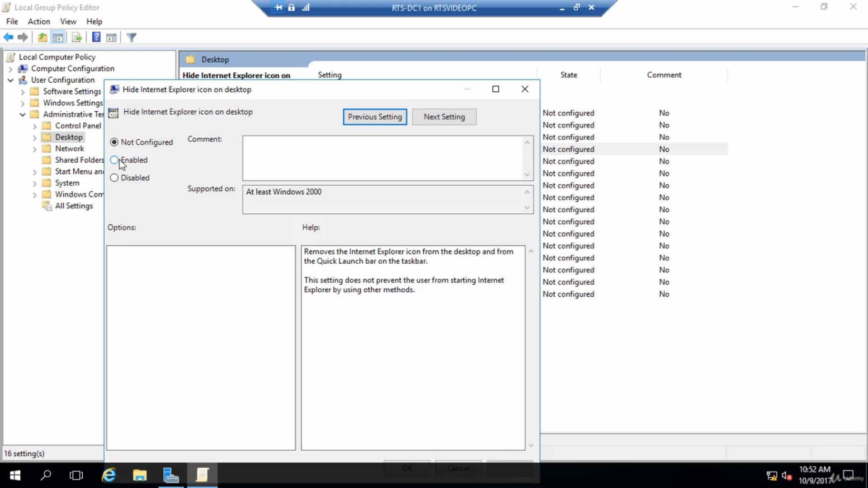Open the Action Center notification icon
The image size is (868, 488).
pyautogui.click(x=849, y=475)
